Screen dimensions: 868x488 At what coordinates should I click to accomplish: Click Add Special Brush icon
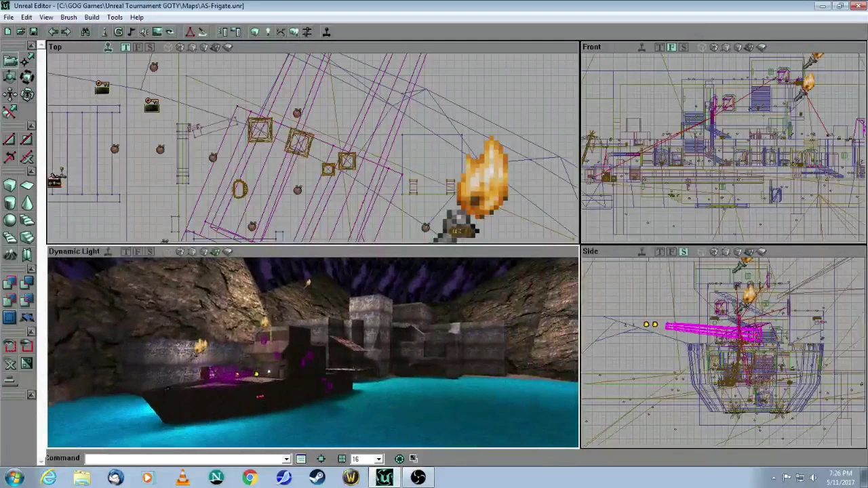pyautogui.click(x=9, y=317)
